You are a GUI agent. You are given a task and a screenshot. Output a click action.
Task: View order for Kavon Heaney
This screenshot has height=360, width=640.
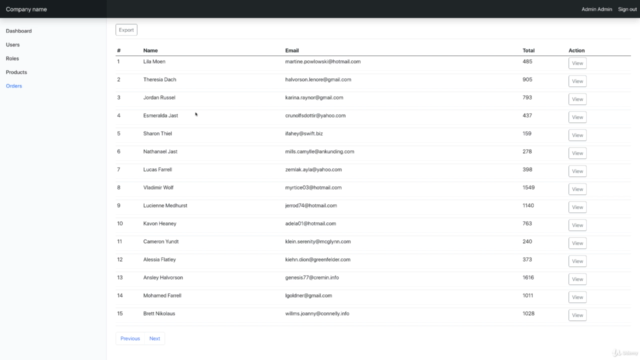tap(577, 225)
